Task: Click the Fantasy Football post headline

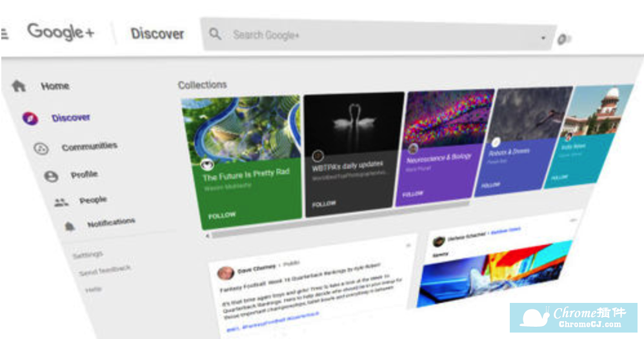Action: pos(301,278)
